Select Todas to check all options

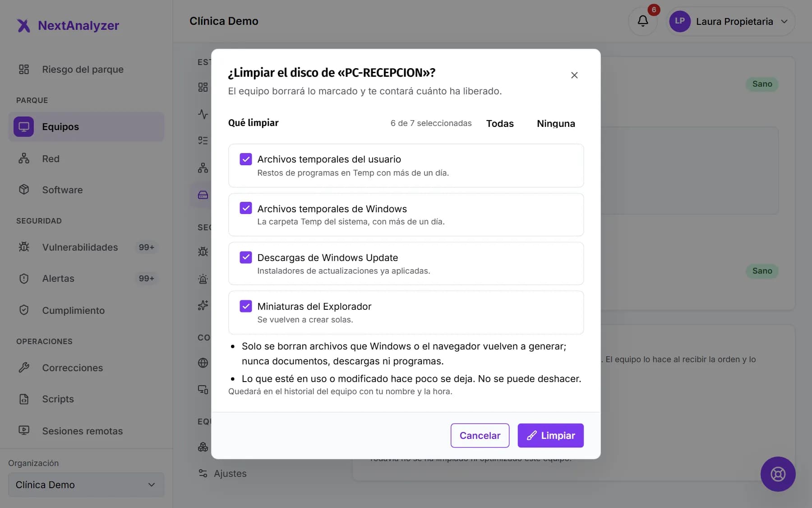[x=500, y=123]
